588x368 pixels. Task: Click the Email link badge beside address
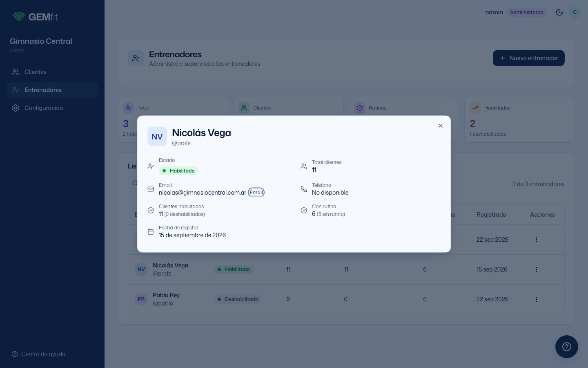click(256, 193)
